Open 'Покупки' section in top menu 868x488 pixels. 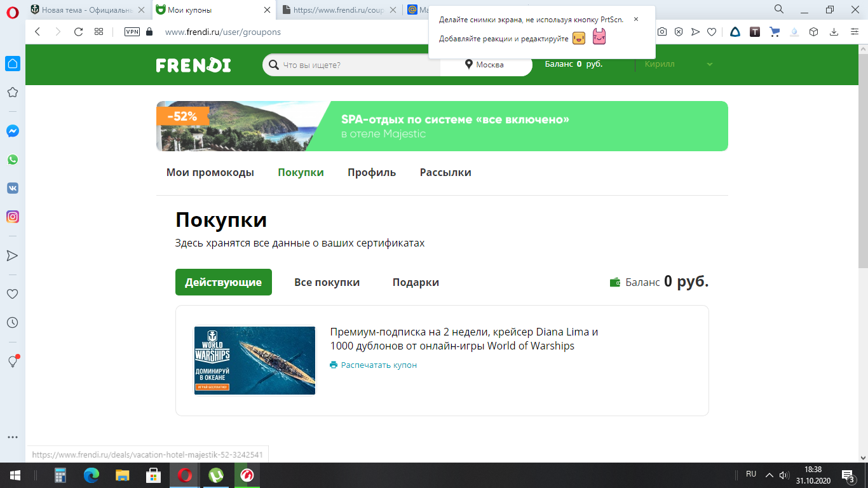(301, 173)
